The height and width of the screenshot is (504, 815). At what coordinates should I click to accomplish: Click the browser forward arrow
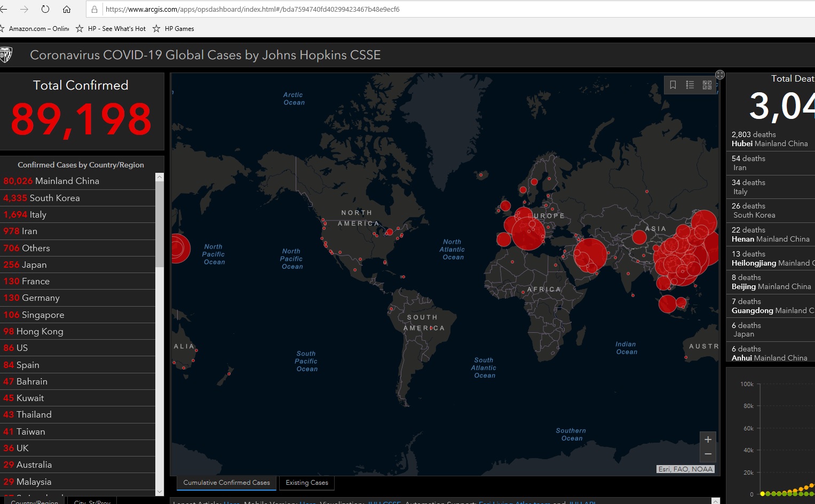tap(24, 9)
